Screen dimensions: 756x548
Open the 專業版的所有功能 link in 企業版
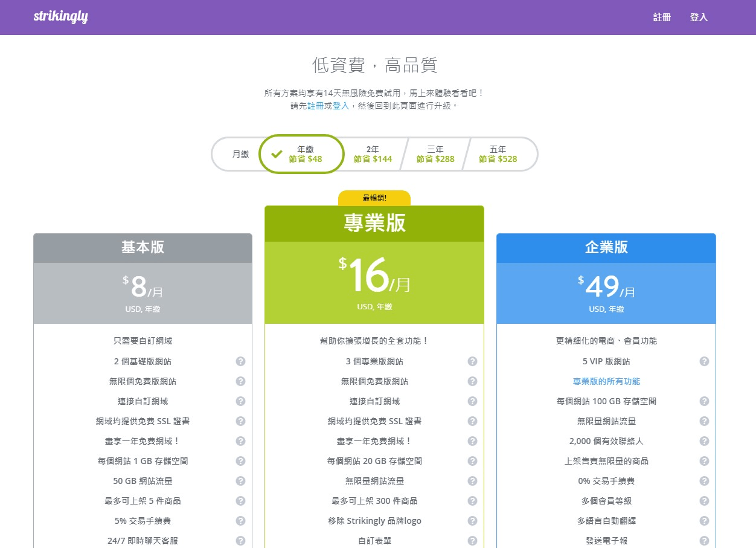pos(606,381)
